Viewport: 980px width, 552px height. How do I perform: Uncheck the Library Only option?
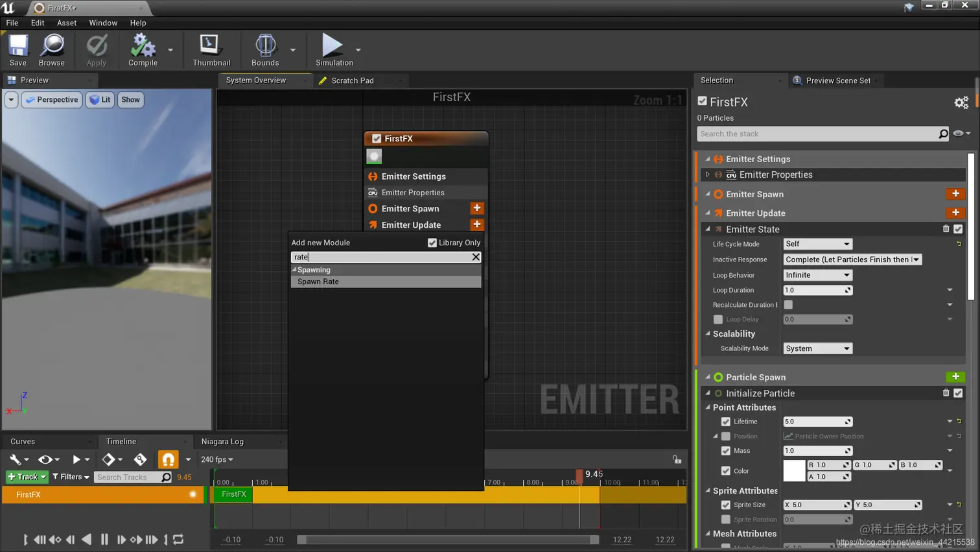pos(432,243)
